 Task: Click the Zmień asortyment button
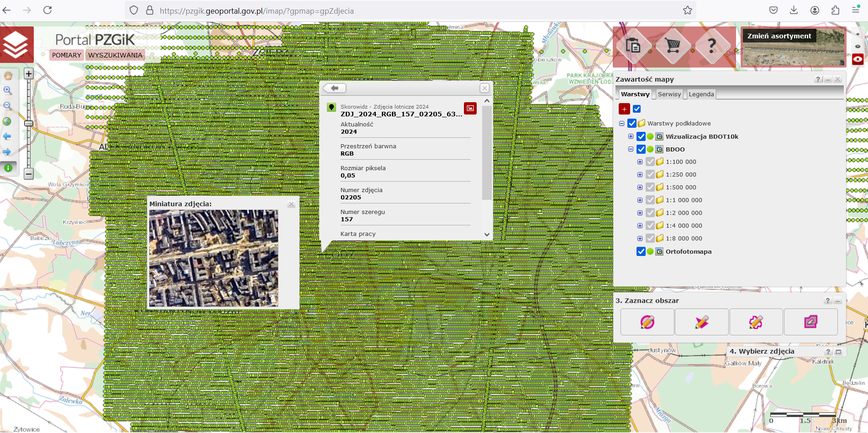779,36
